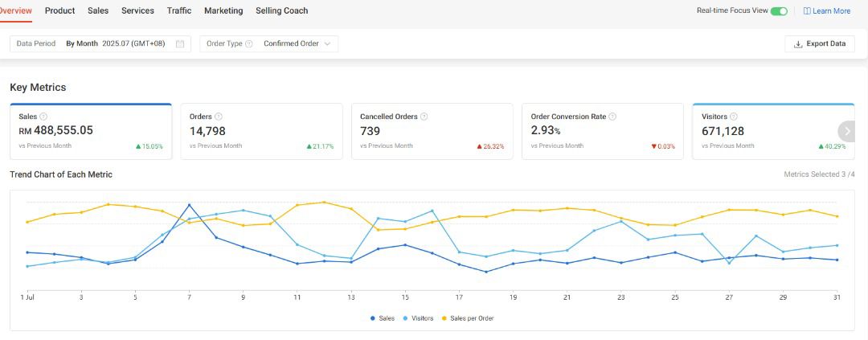Screen dimensions: 868x340
Task: Select the Cancelled Orders metric card
Action: 432,132
